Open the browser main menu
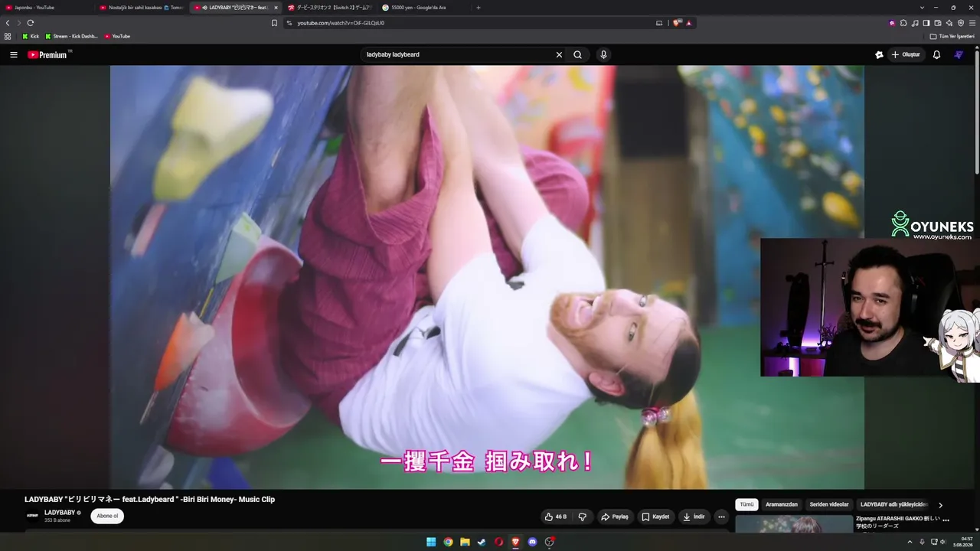The height and width of the screenshot is (551, 980). [972, 23]
